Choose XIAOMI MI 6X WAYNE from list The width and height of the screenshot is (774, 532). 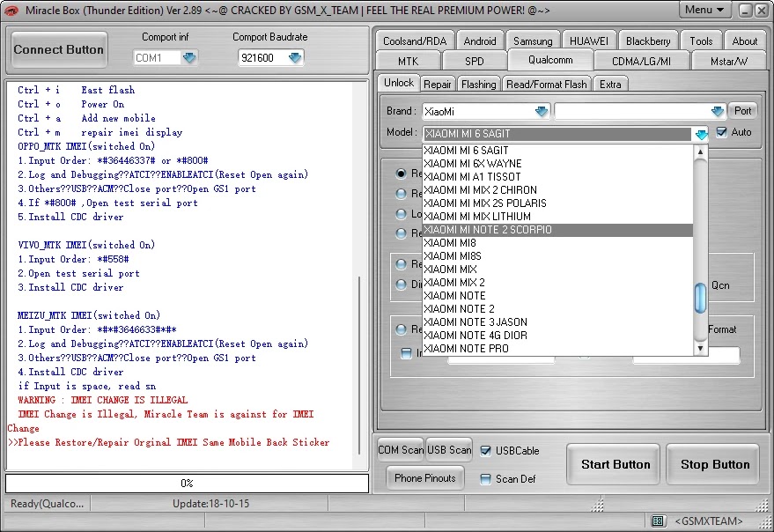pyautogui.click(x=557, y=164)
